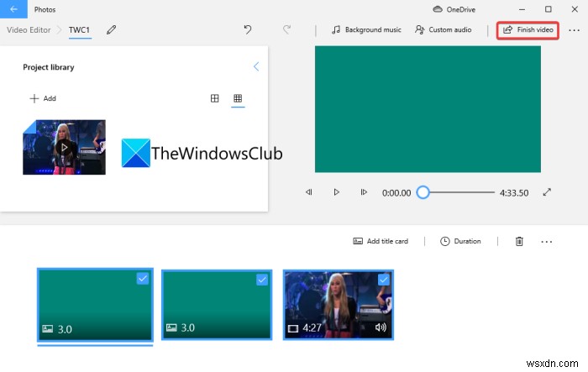Click the 0:00.00 current time text
This screenshot has width=588, height=372.
point(396,193)
